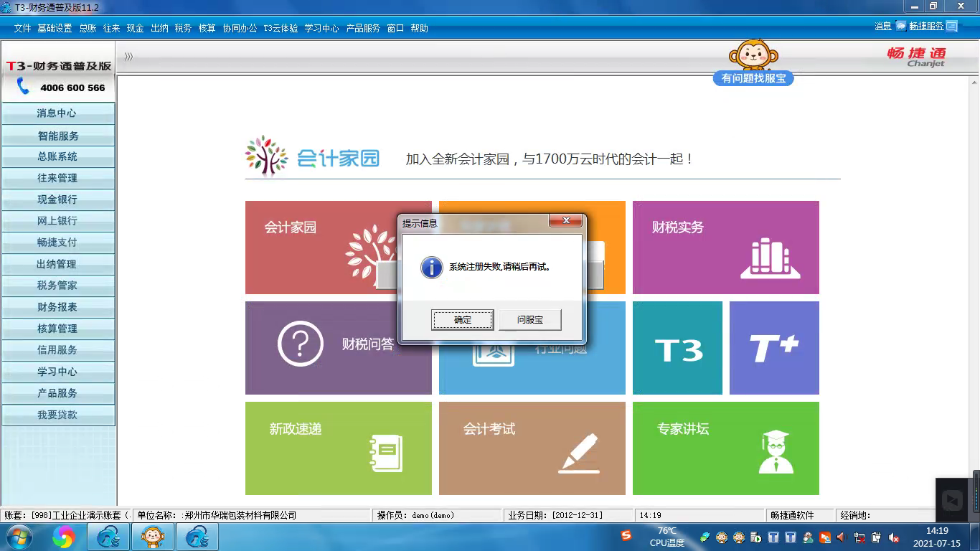980x551 pixels.
Task: Open the 窗口 menu
Action: point(395,28)
